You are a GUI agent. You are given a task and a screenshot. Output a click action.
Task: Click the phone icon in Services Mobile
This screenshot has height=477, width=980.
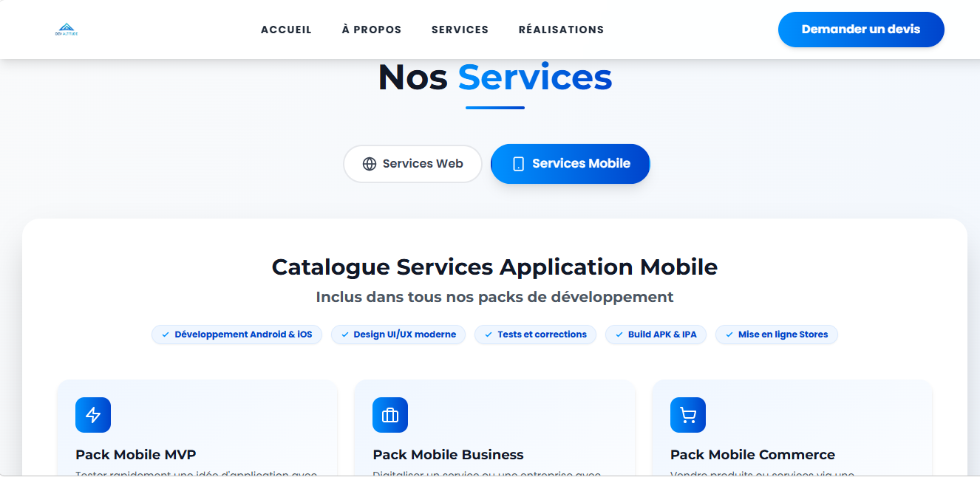coord(519,164)
